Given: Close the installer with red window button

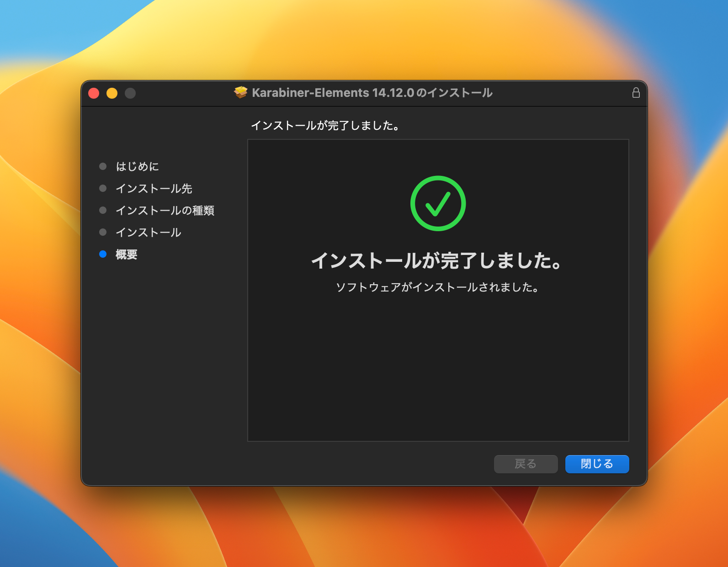Looking at the screenshot, I should pos(94,93).
